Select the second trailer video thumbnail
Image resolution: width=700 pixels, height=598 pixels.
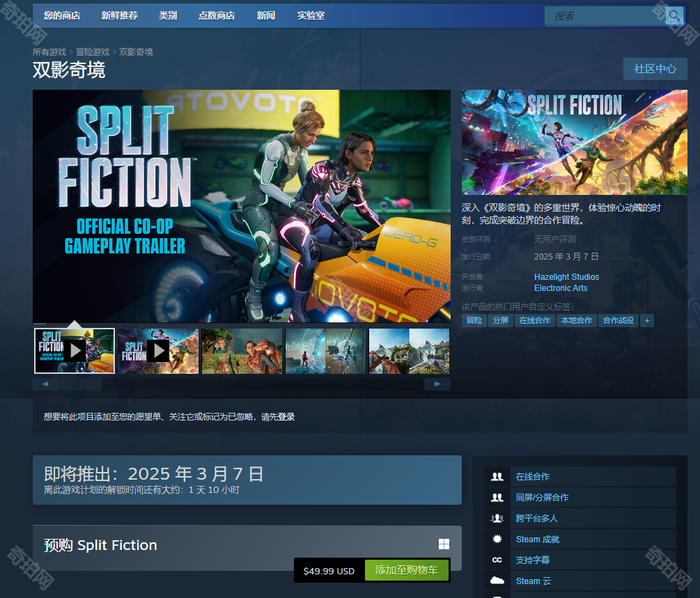coord(157,351)
